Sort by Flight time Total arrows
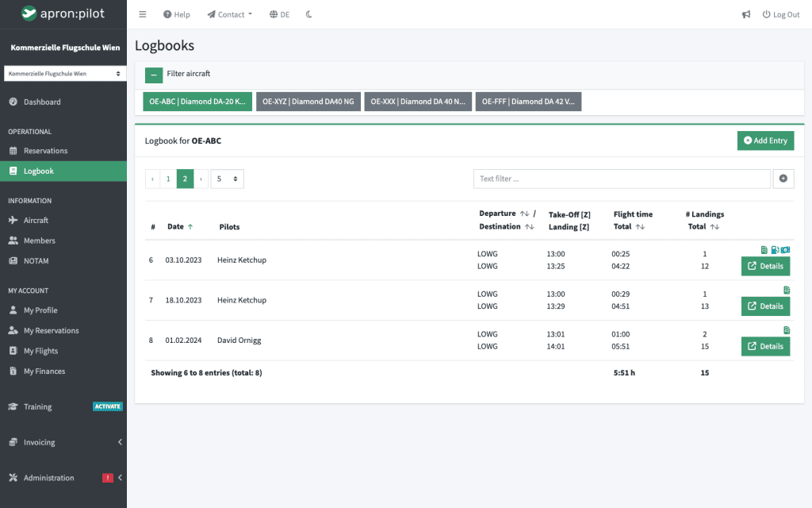The width and height of the screenshot is (812, 508). 640,226
